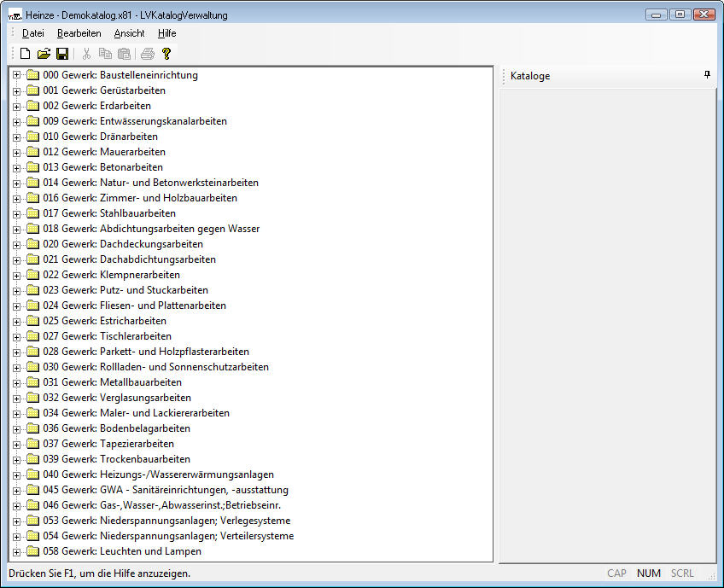
Task: Click the pin icon on Kataloge panel
Action: click(708, 74)
